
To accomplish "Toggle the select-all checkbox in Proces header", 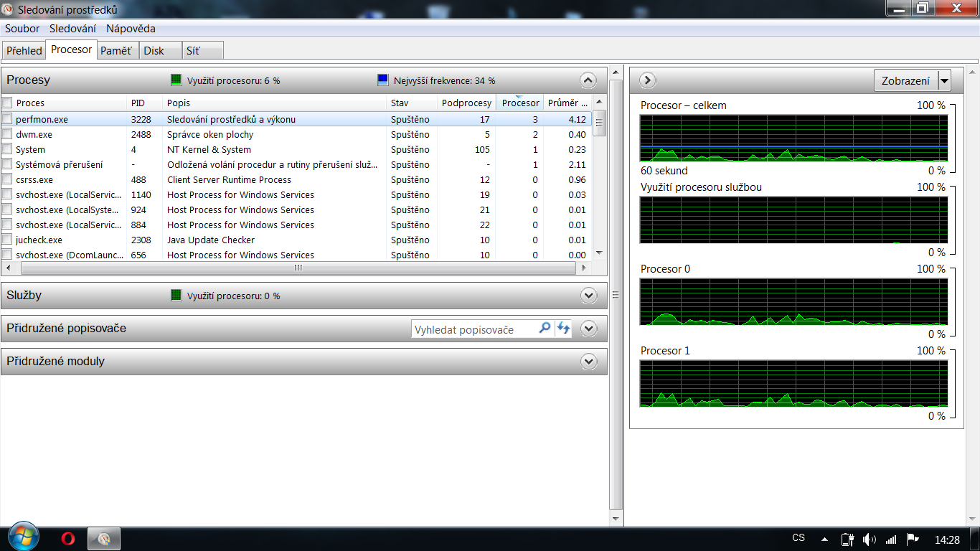I will click(7, 103).
